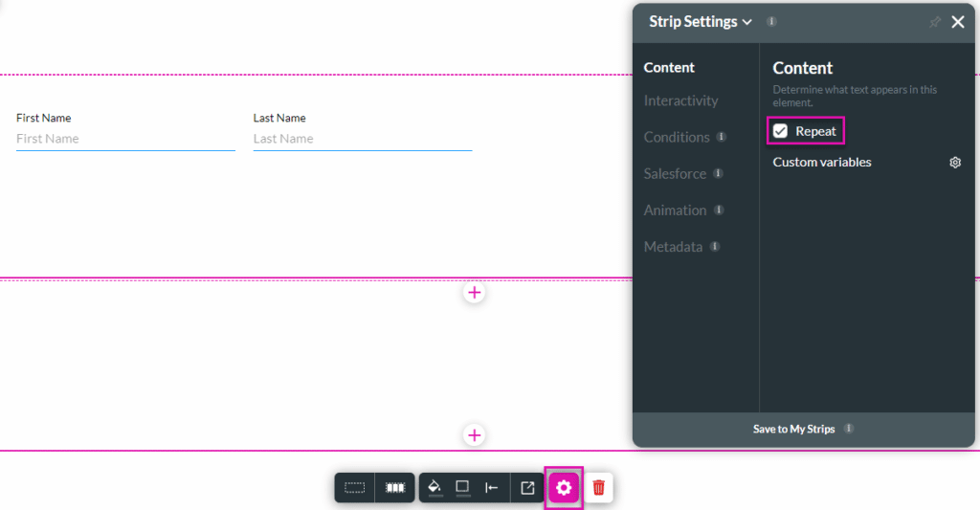Screen dimensions: 980x510
Task: Click Save to My Strips
Action: coord(793,429)
